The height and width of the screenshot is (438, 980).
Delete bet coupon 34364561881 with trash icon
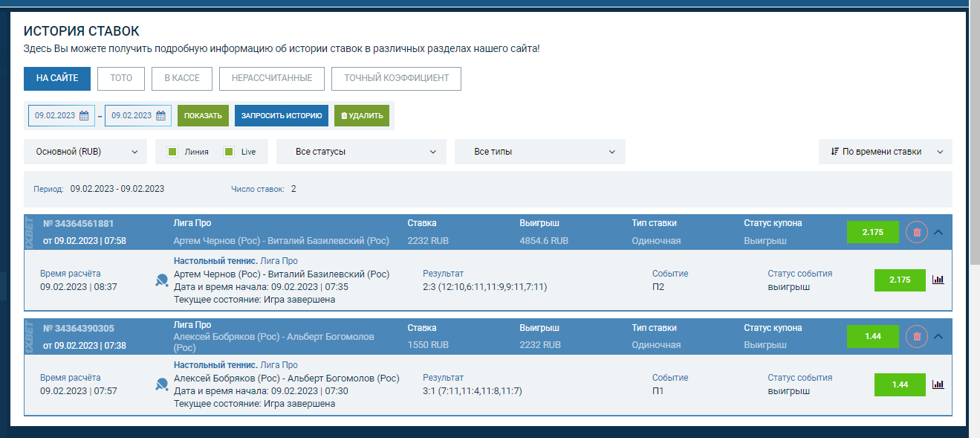(916, 232)
